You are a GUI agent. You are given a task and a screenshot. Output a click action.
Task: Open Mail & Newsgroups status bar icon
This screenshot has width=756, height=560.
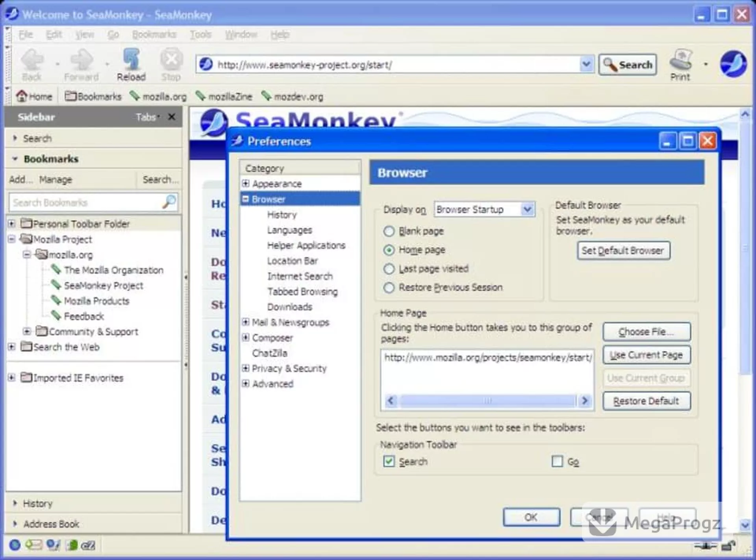[x=33, y=545]
